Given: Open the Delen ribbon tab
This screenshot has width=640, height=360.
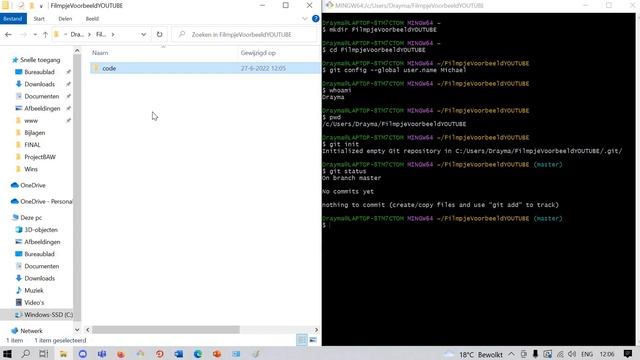Looking at the screenshot, I should [x=65, y=19].
